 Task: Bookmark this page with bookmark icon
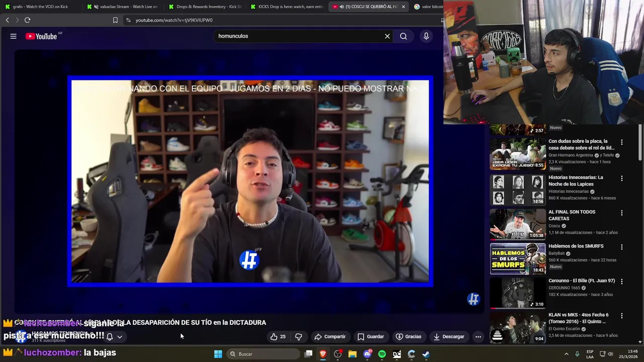pos(115,20)
